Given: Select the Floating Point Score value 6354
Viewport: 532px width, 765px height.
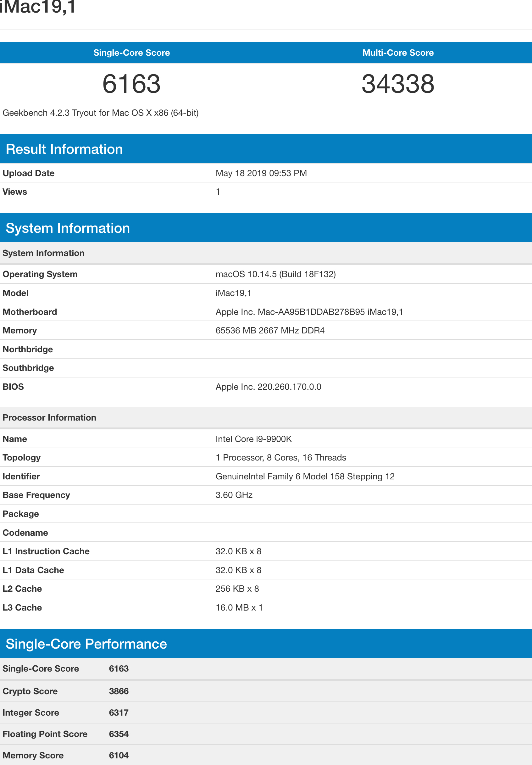Looking at the screenshot, I should 119,734.
